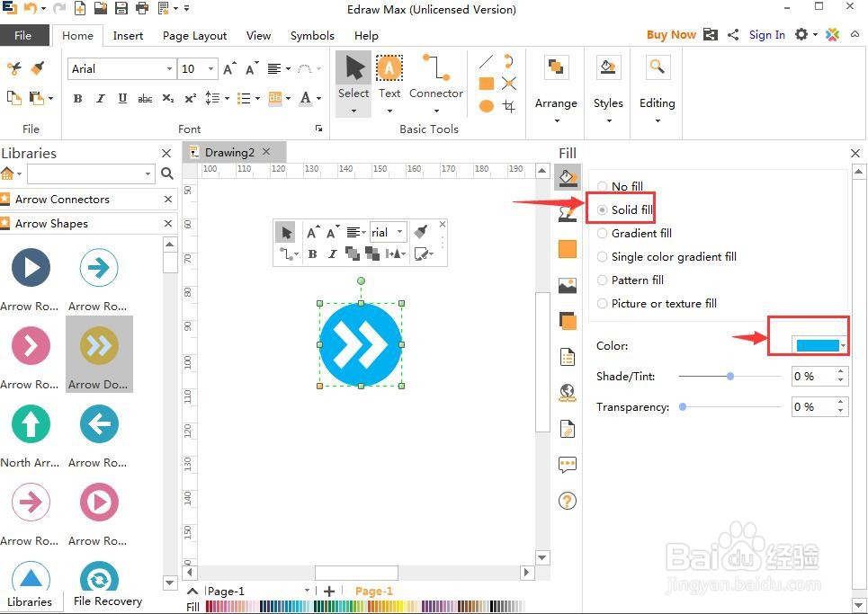
Task: Apply subscript formatting
Action: [168, 99]
